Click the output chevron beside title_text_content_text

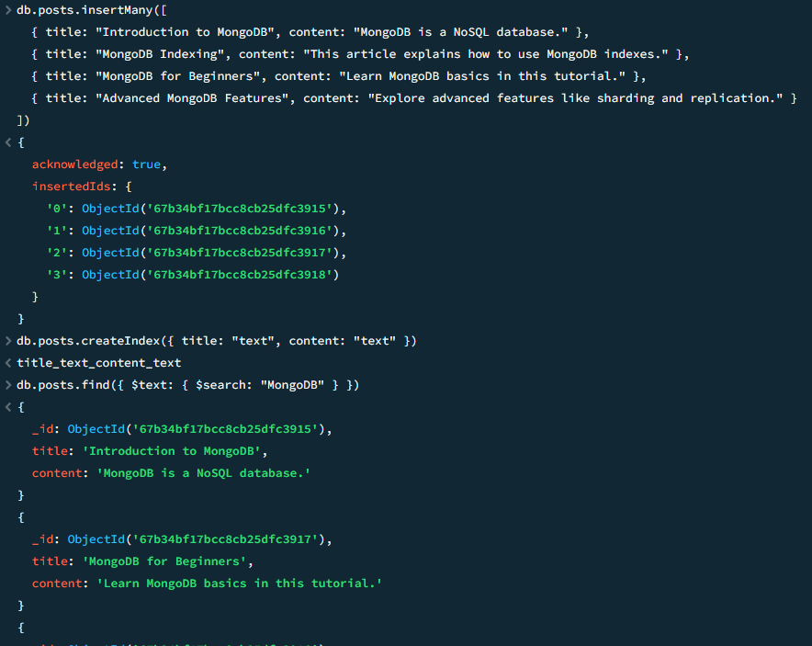click(8, 363)
